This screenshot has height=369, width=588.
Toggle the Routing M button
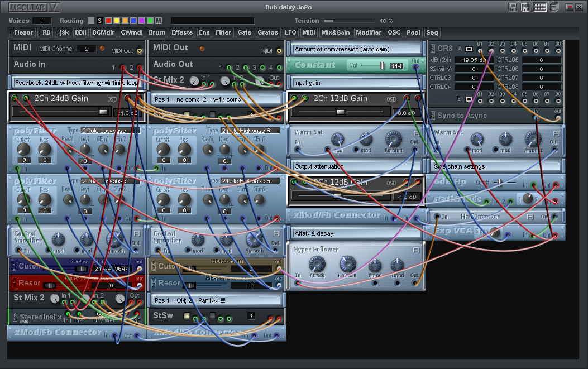[159, 21]
